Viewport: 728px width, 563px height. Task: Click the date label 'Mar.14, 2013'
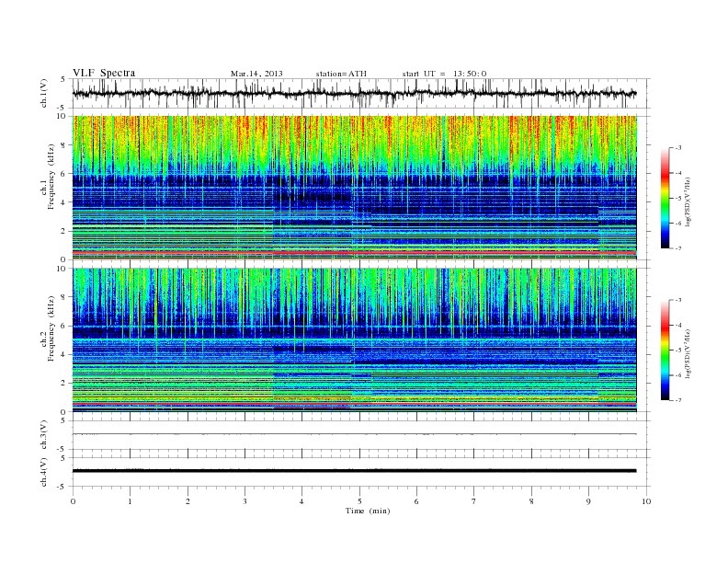(x=256, y=74)
